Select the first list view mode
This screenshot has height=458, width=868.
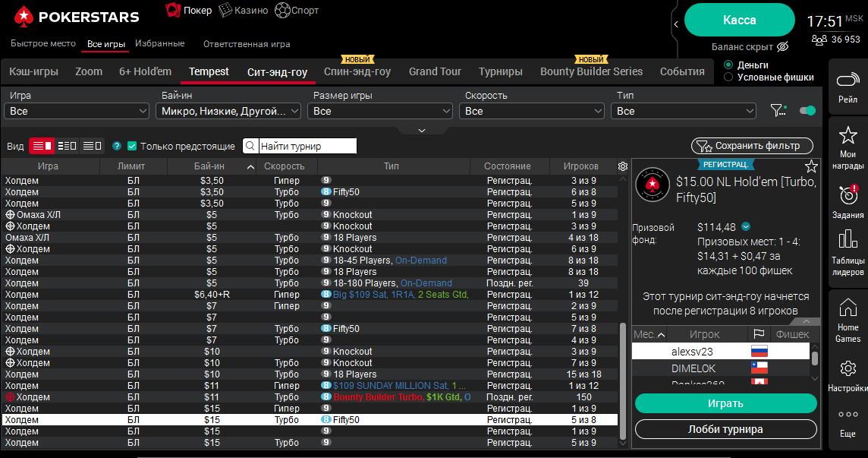pos(42,146)
